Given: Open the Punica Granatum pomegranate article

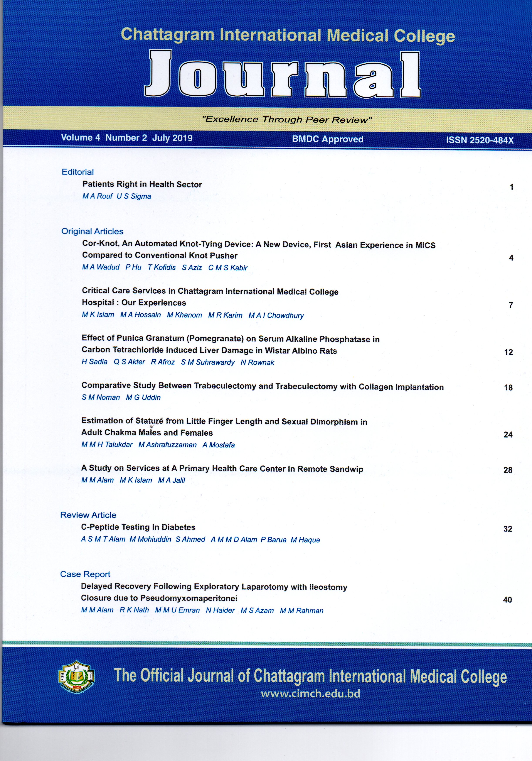Looking at the screenshot, I should (231, 345).
